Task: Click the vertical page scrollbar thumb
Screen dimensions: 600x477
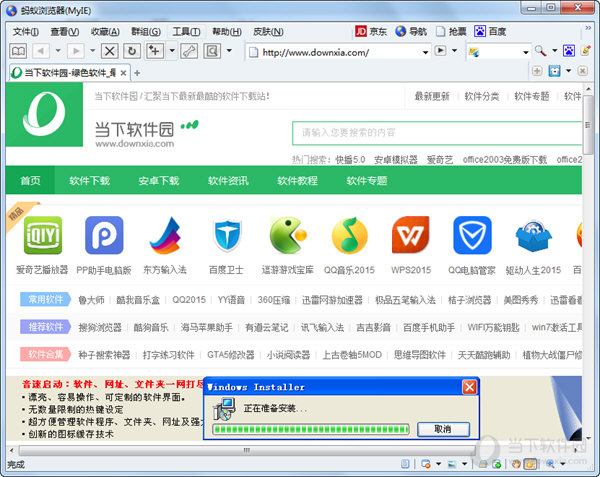Action: 587,125
